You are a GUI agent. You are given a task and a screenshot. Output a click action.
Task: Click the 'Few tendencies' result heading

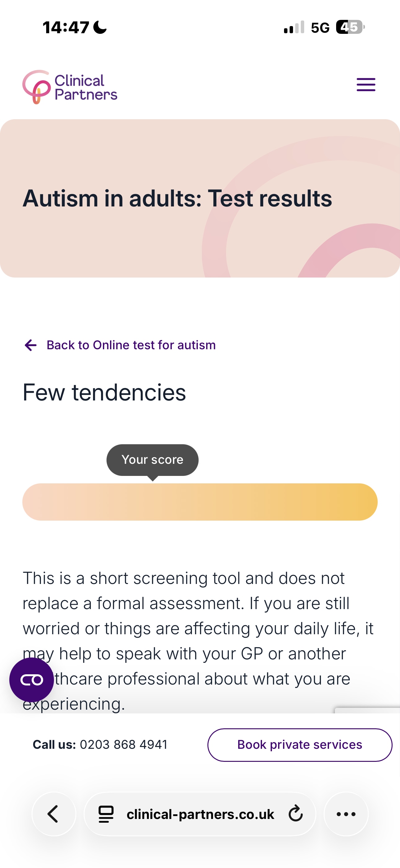click(x=104, y=392)
